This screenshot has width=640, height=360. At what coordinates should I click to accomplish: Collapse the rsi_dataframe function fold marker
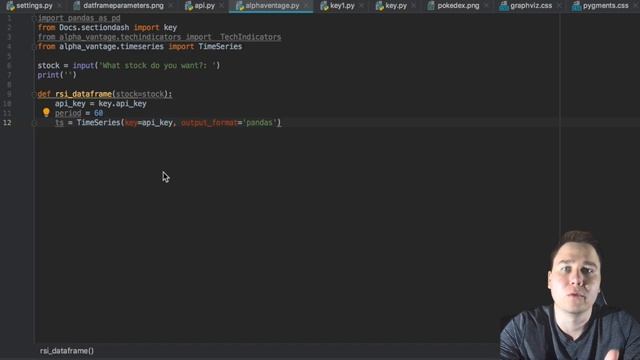[34, 94]
